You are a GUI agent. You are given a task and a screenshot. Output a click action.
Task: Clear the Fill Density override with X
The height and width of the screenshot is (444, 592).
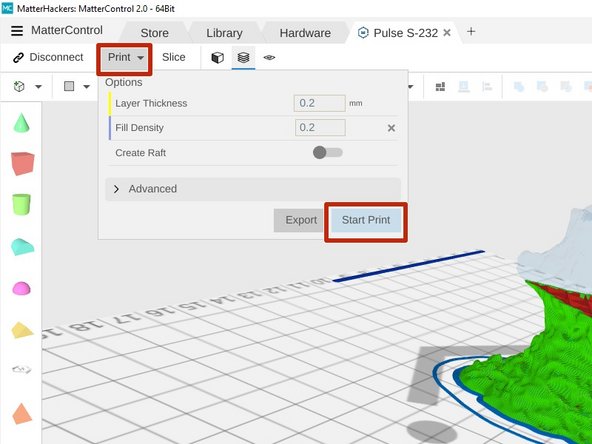(391, 128)
